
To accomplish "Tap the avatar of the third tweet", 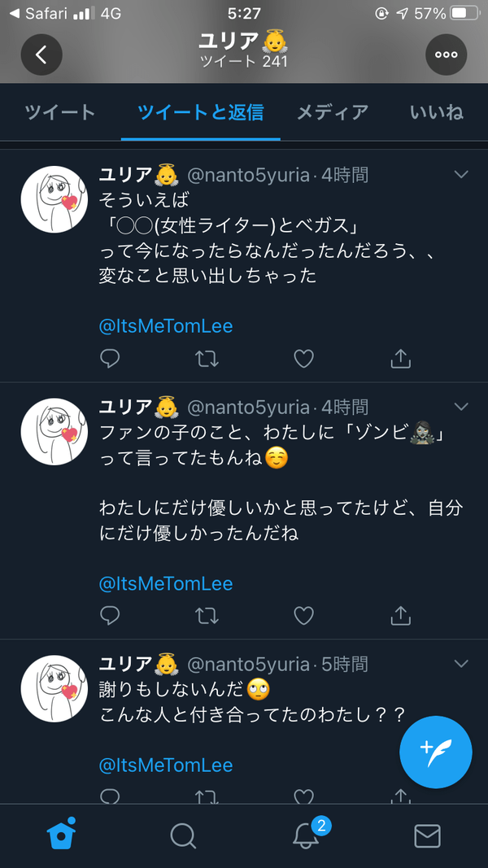I will [54, 688].
